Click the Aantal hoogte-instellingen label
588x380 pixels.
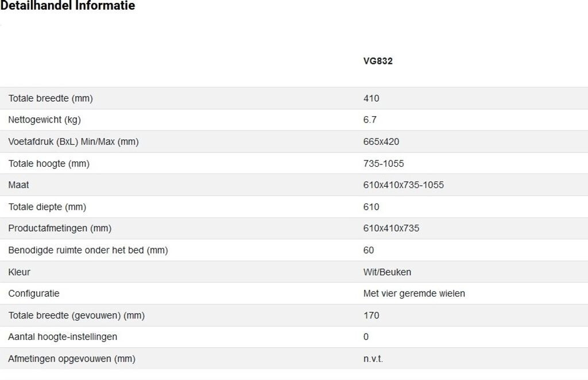click(x=63, y=337)
